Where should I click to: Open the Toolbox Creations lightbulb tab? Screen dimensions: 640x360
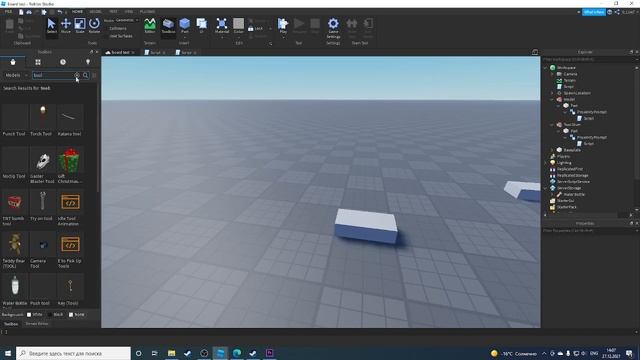click(x=88, y=62)
